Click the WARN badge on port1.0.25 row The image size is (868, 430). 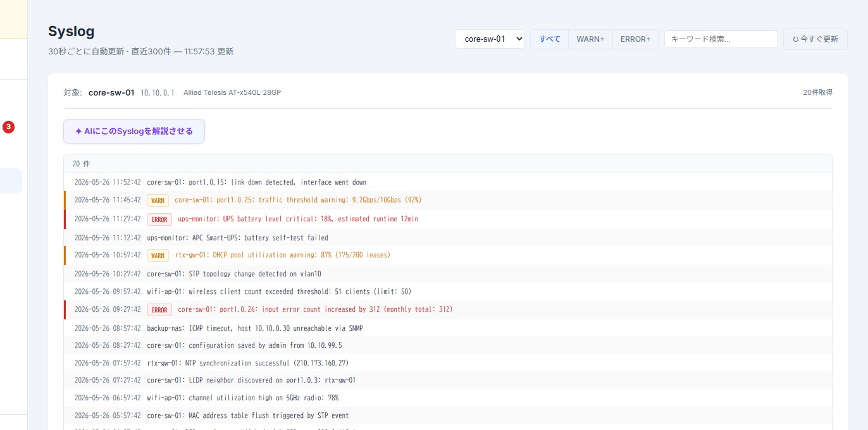tap(158, 200)
